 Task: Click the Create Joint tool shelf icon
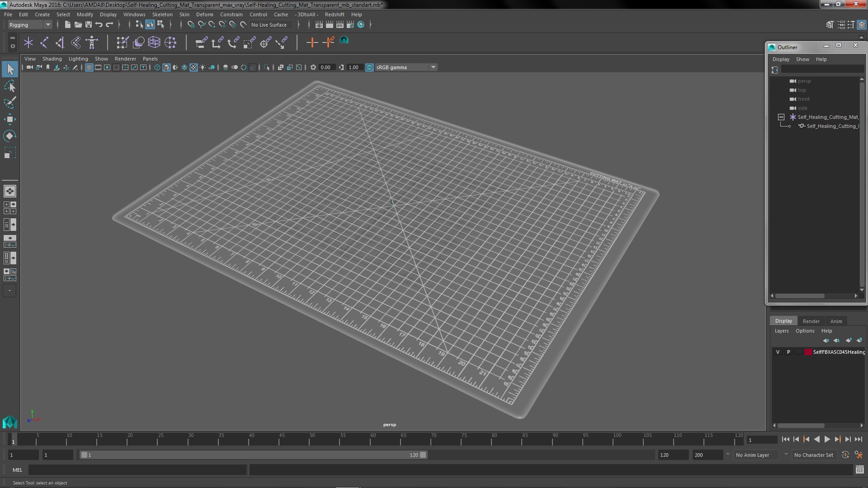click(x=44, y=42)
